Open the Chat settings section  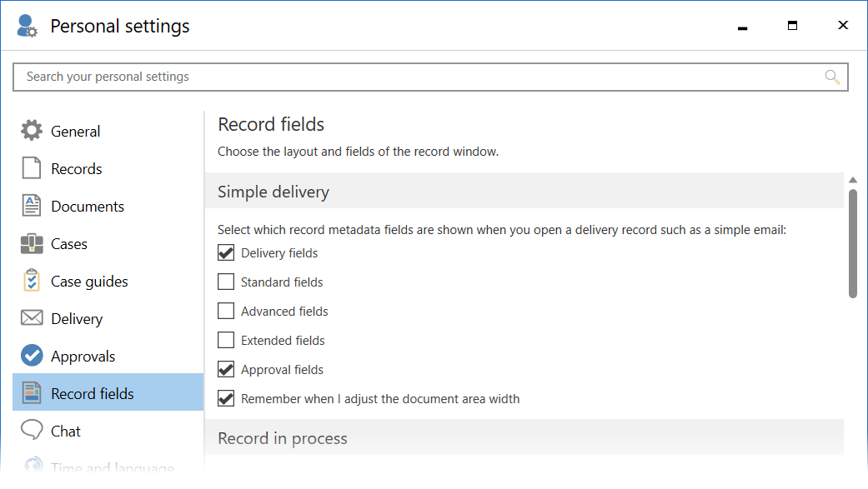(x=108, y=431)
